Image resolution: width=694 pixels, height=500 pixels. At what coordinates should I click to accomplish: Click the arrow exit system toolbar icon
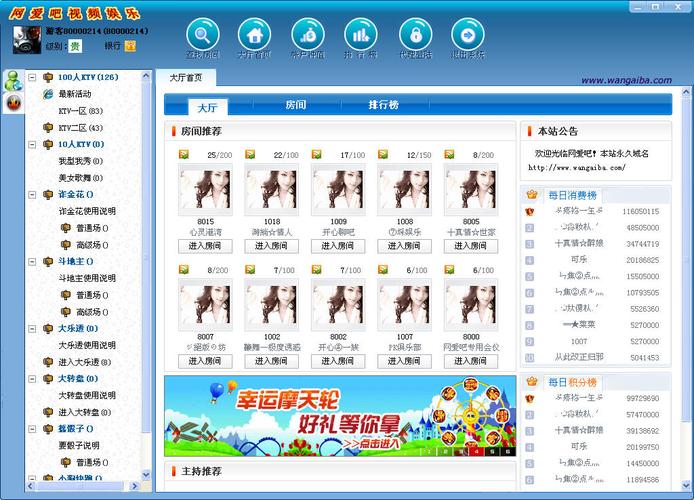(467, 36)
